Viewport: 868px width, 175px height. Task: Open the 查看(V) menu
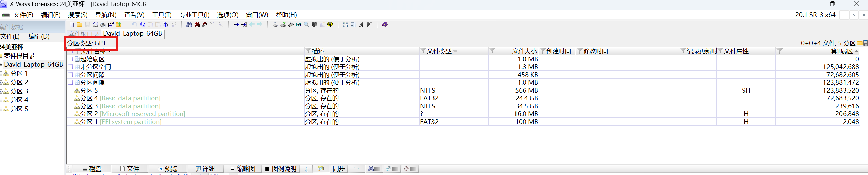(134, 15)
